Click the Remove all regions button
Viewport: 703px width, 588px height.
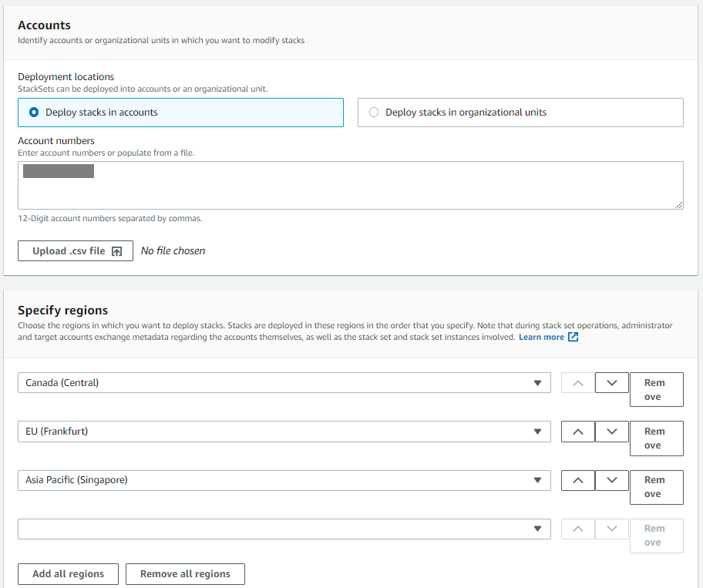(x=185, y=573)
